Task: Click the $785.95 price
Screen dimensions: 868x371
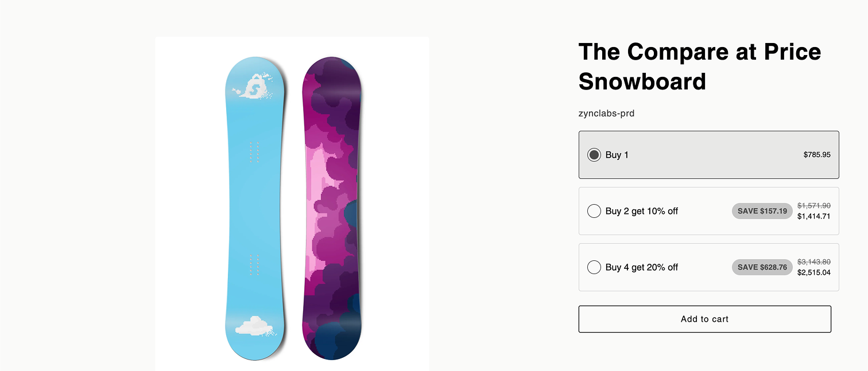Action: point(816,155)
